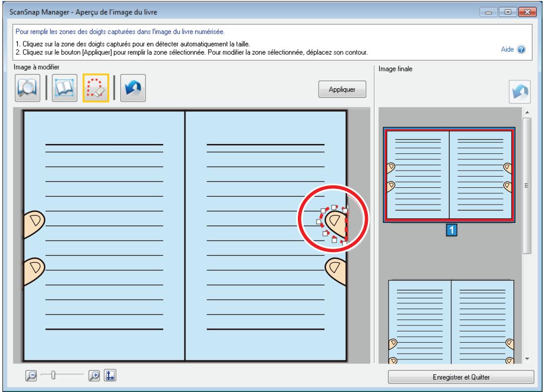Open the Aide help link

pyautogui.click(x=507, y=49)
